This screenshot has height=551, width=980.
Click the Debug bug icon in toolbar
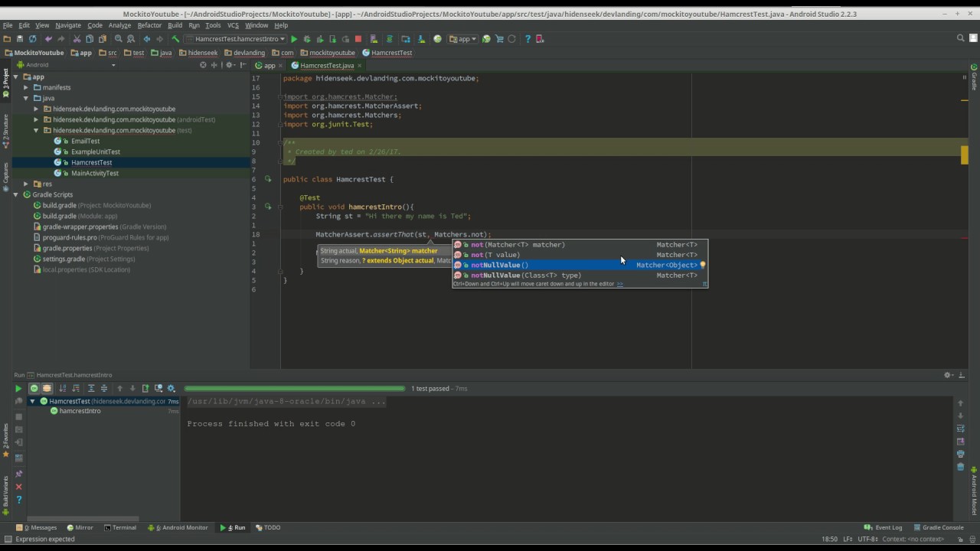307,39
